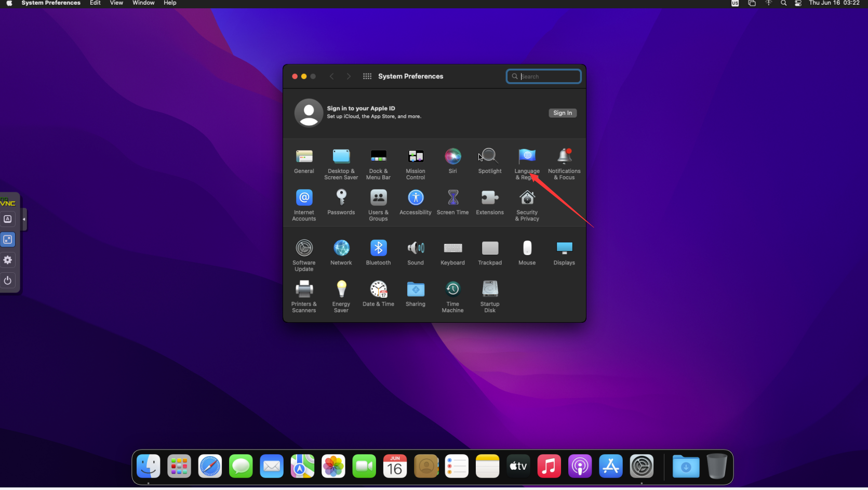This screenshot has height=490, width=868.
Task: Open Podcasts from the Dock
Action: tap(580, 467)
